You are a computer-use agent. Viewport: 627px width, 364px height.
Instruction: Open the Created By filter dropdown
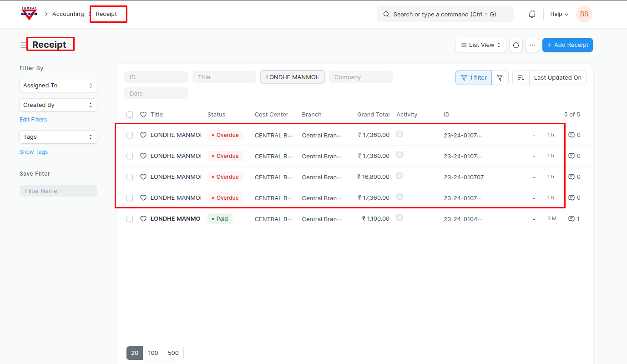click(x=58, y=105)
